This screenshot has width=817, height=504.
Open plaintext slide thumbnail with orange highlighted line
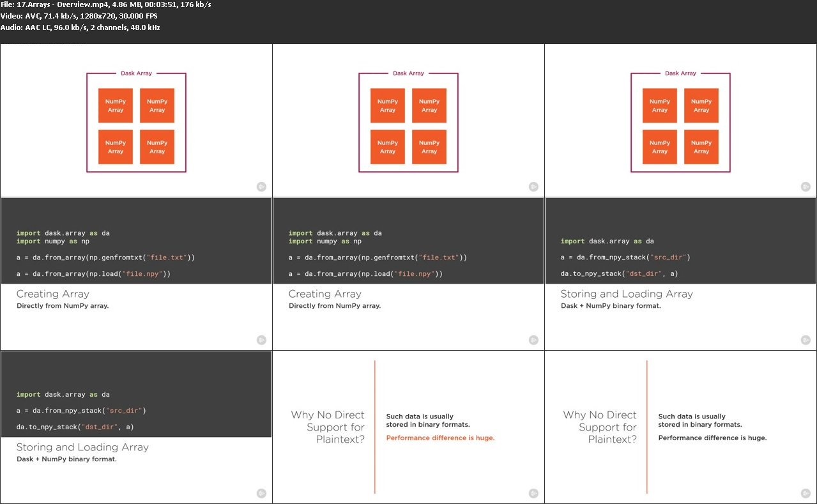click(408, 427)
